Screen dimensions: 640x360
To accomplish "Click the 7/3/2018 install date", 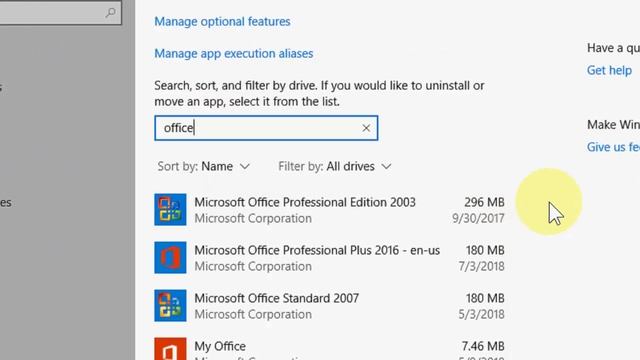I will 481,267.
